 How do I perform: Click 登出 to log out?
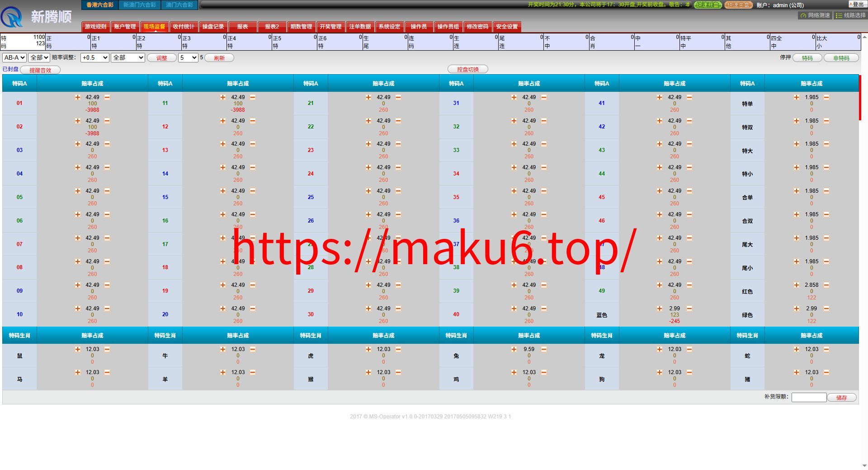[858, 4]
